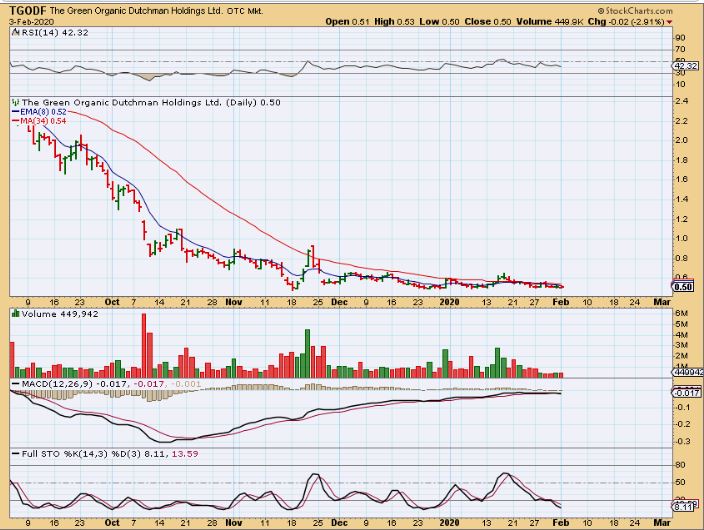Click the tallest green volume bar in late November
The image size is (704, 530).
tap(308, 353)
